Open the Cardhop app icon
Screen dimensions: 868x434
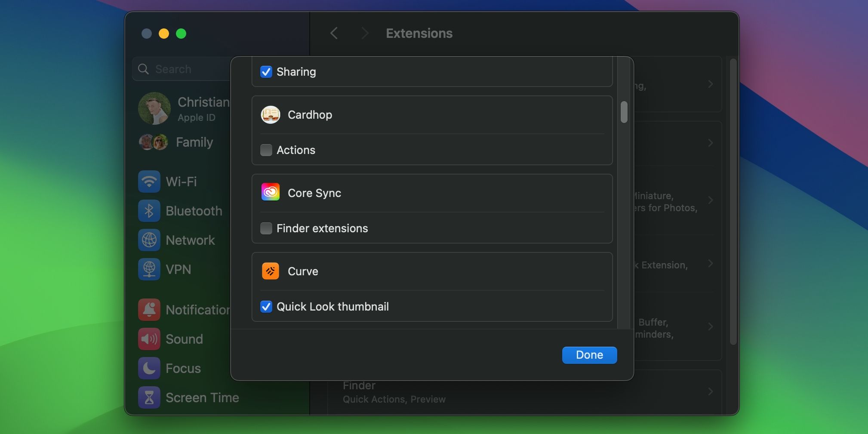click(x=270, y=115)
